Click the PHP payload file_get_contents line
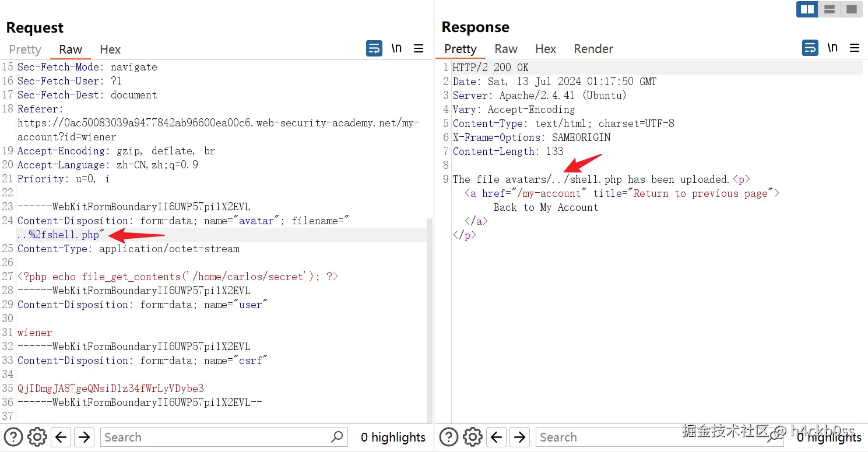 pos(178,277)
